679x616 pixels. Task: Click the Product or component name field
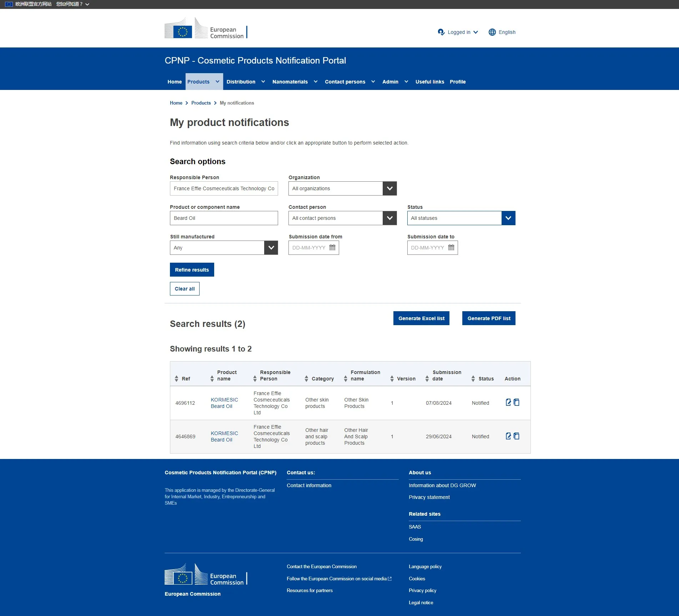[224, 218]
